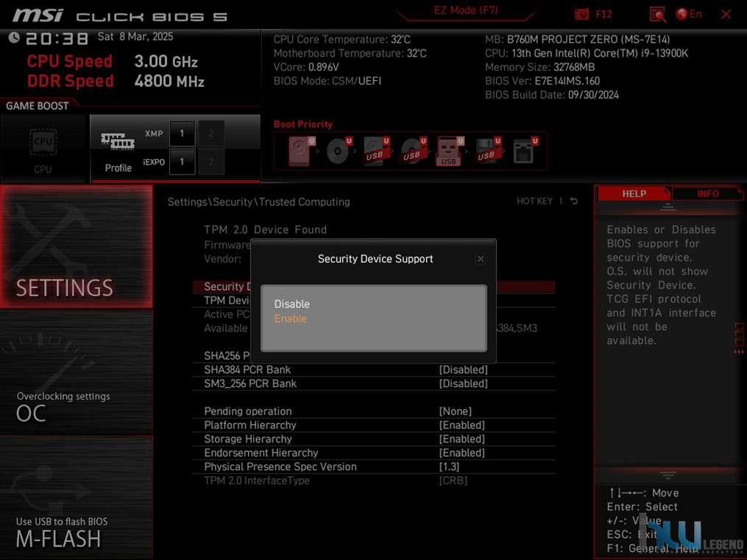747x560 pixels.
Task: Change language via the En globe icon
Action: point(689,14)
